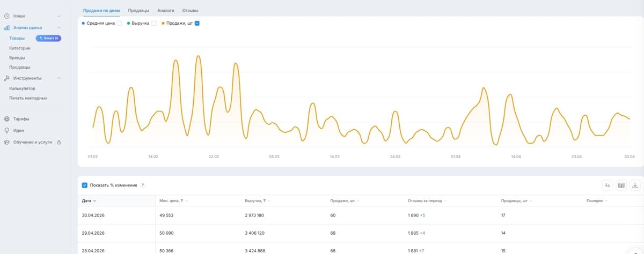The image size is (644, 254).
Task: Click the minimum price 50 366
Action: coord(166,251)
